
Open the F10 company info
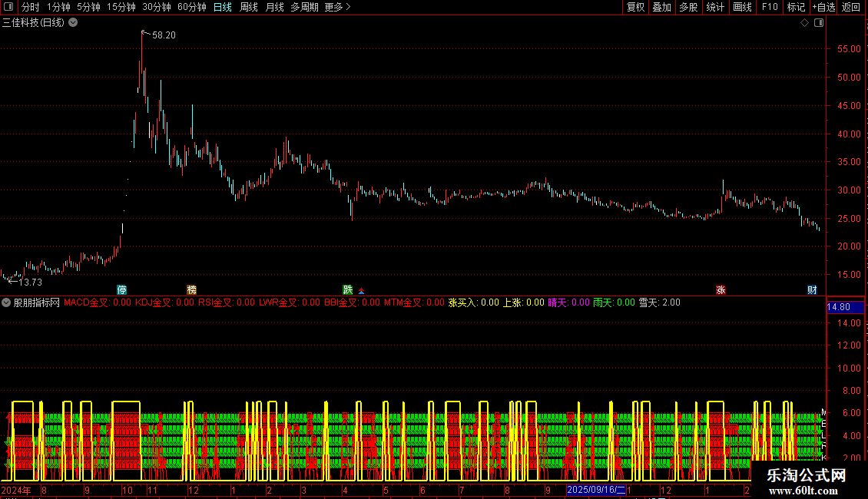[770, 7]
